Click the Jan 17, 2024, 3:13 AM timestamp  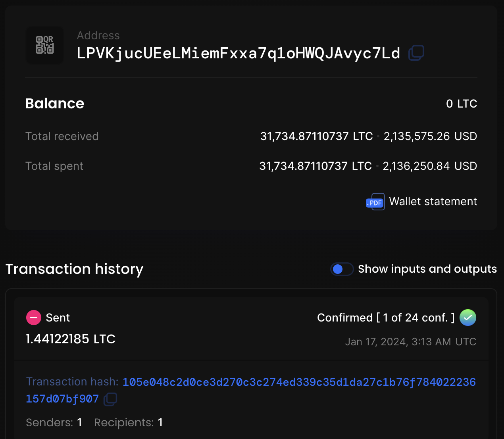click(x=411, y=342)
